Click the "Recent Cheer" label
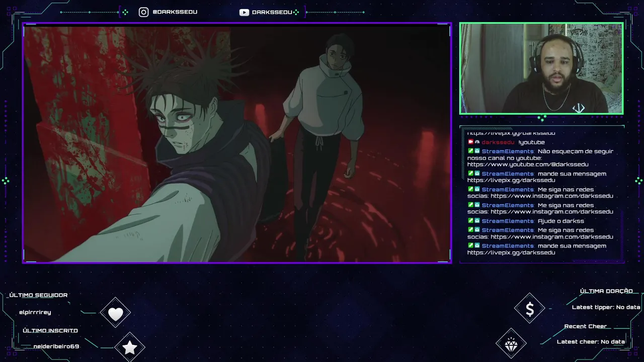 pos(586,326)
